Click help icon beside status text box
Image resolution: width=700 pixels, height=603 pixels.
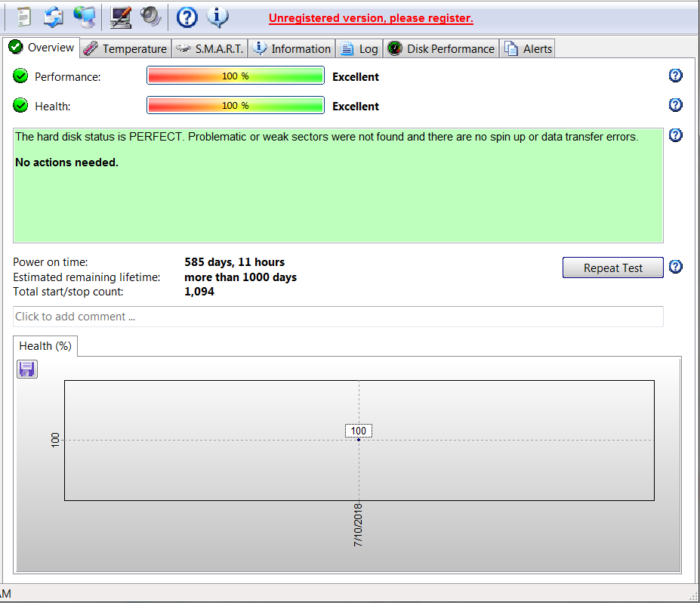click(x=675, y=135)
